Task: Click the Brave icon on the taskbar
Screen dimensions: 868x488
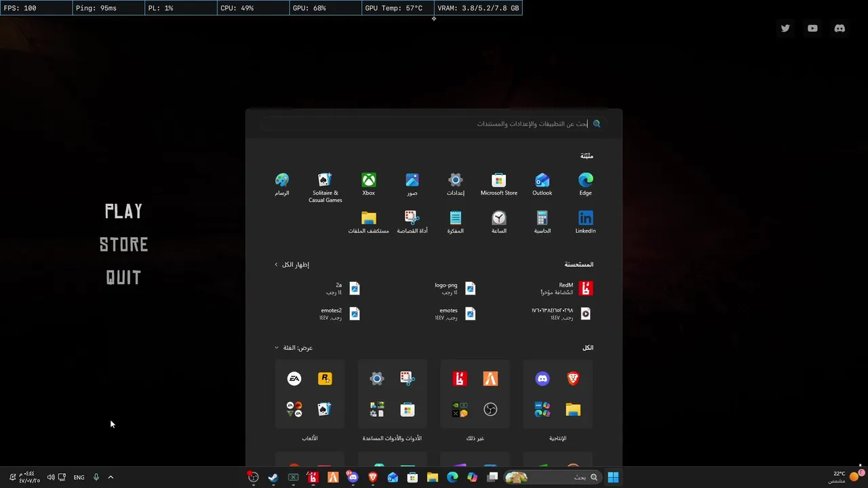Action: click(372, 477)
